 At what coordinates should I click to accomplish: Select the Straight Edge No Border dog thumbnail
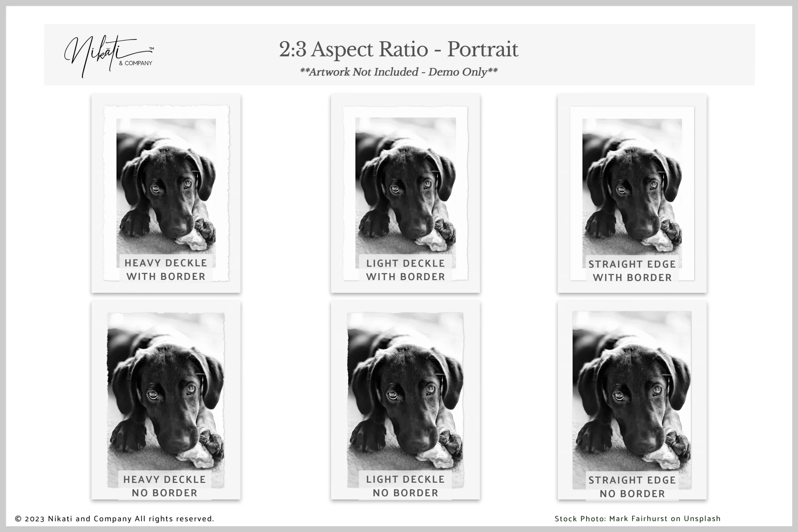[x=632, y=400]
